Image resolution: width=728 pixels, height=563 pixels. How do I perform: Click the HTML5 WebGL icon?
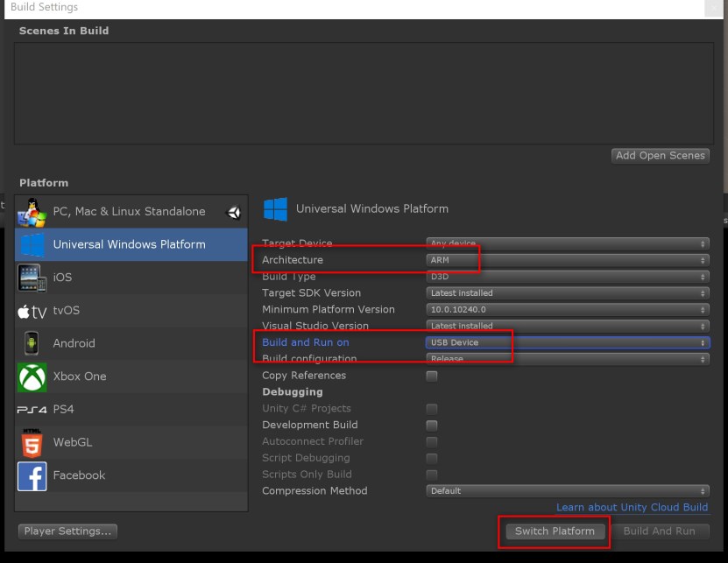(32, 443)
